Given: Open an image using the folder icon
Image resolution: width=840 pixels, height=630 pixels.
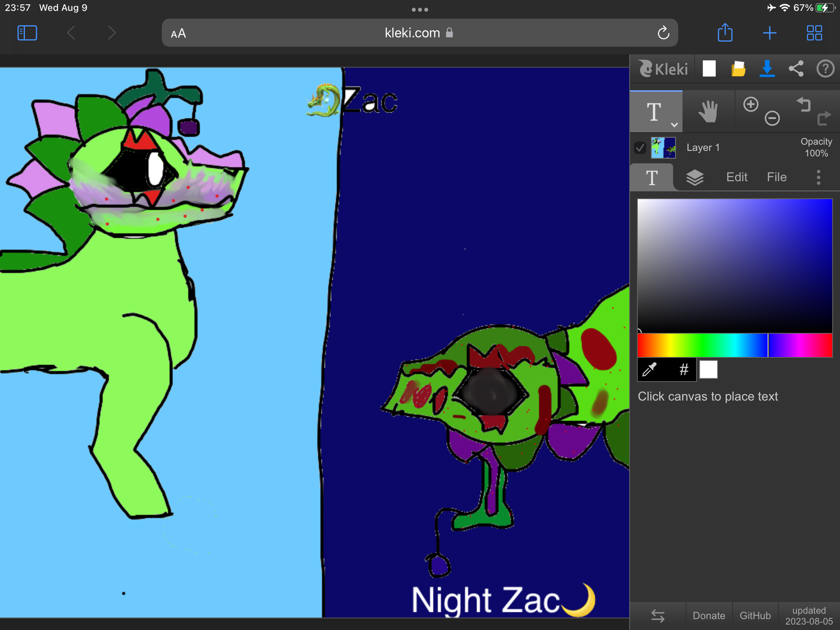Looking at the screenshot, I should tap(738, 69).
